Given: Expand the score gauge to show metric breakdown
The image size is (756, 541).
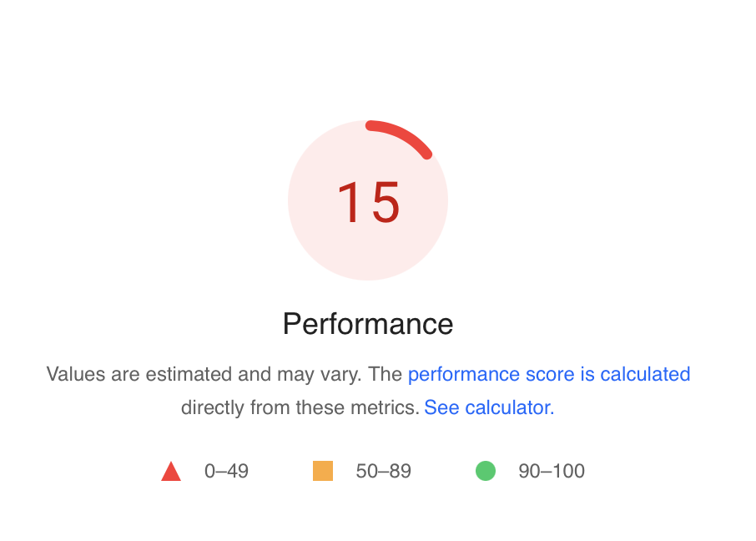Looking at the screenshot, I should click(x=368, y=200).
